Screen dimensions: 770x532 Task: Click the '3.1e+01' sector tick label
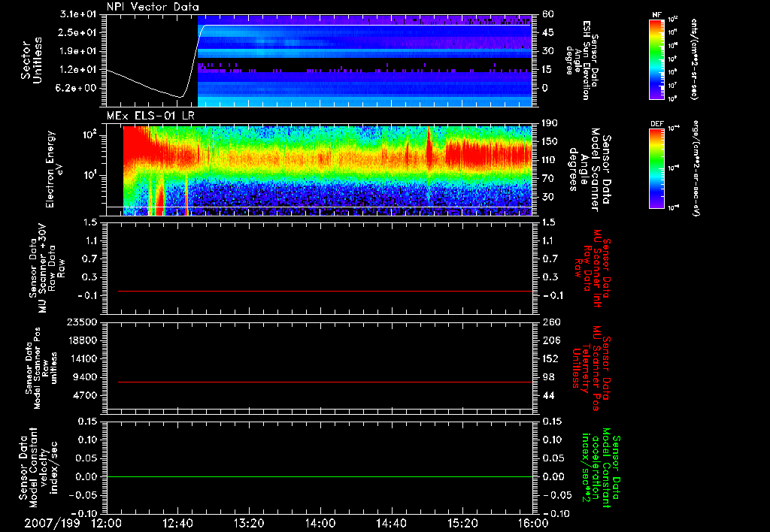point(78,14)
